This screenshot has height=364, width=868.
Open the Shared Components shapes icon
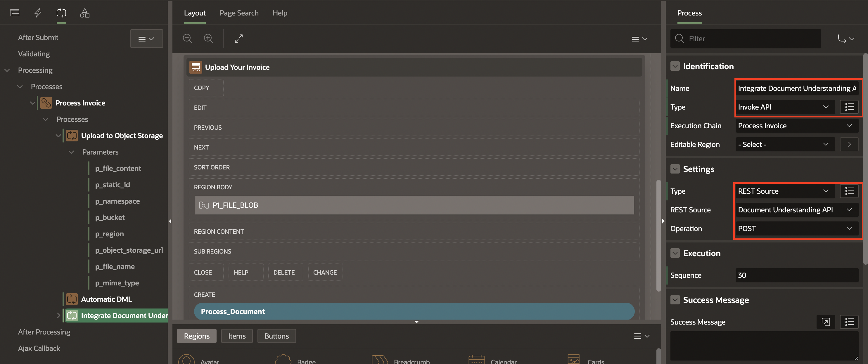(x=84, y=13)
